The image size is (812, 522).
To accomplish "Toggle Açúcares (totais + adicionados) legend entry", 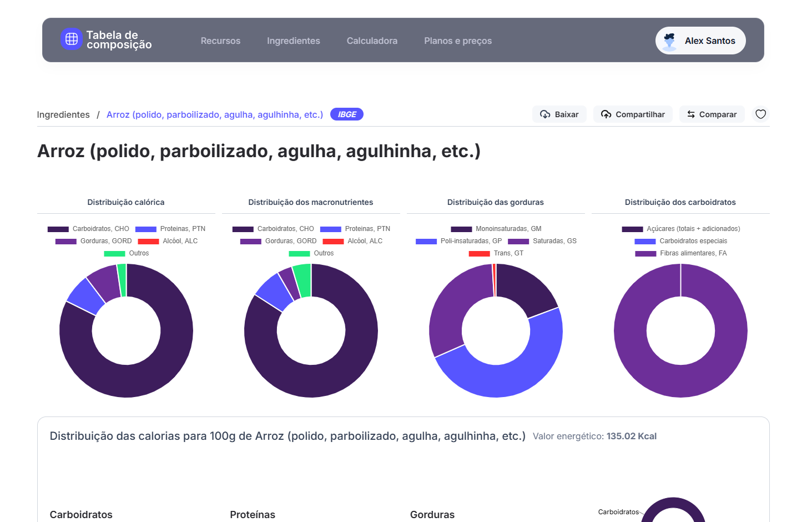I will (x=680, y=229).
